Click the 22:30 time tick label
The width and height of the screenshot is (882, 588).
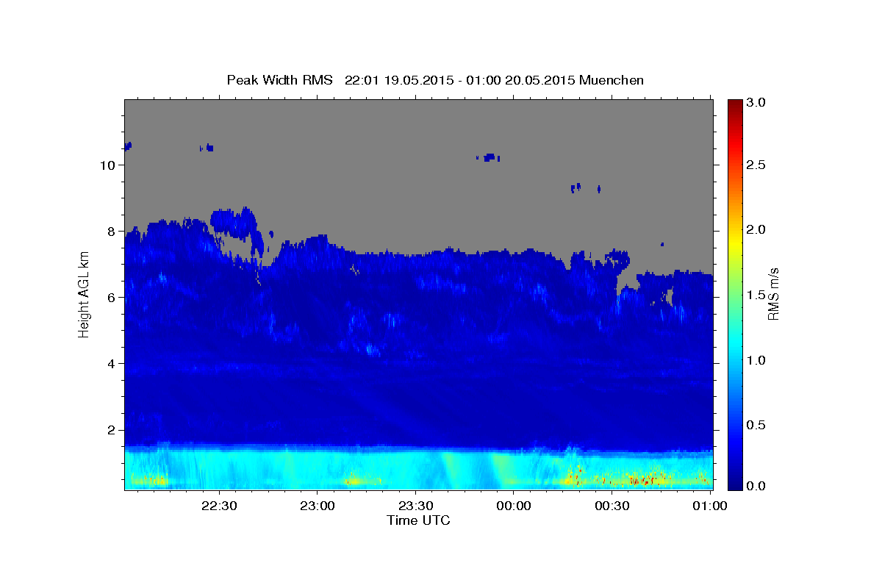(x=219, y=506)
